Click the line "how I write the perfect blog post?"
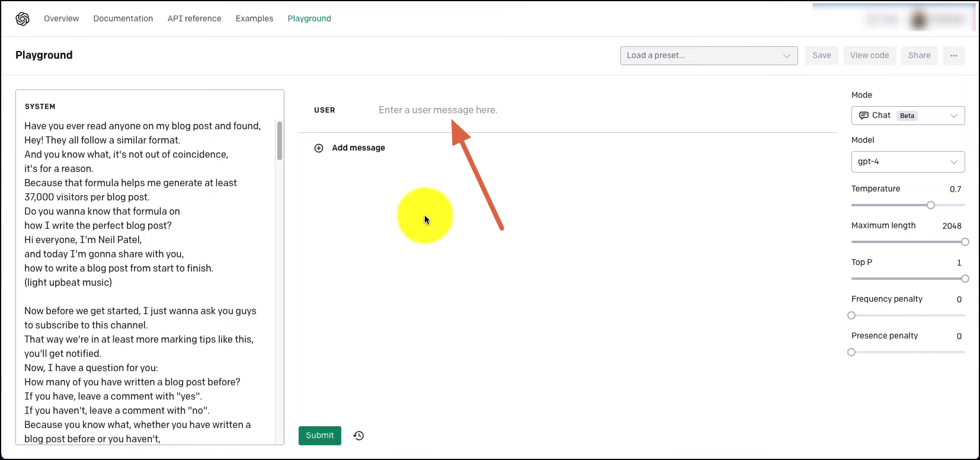This screenshot has width=980, height=460. click(98, 226)
